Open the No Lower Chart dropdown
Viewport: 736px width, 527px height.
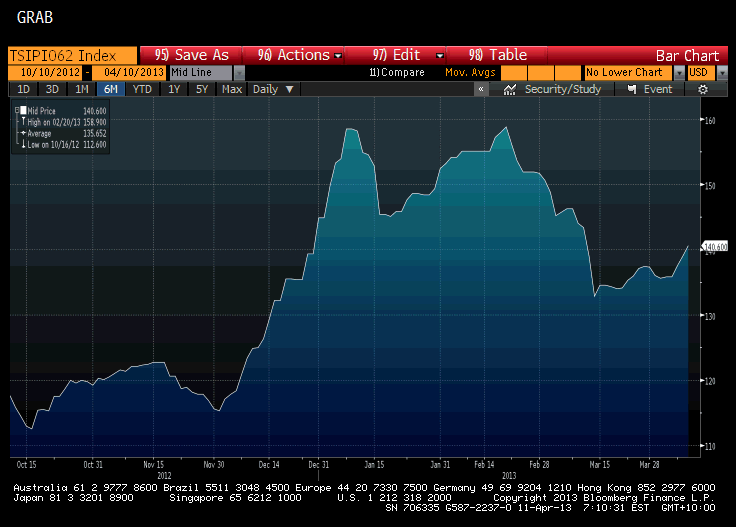point(679,73)
